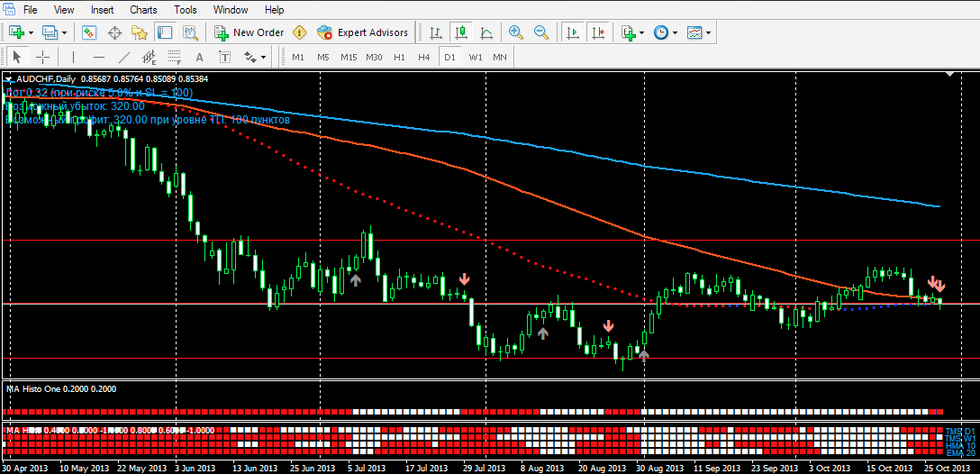Open the Strategy Tester magnifier icon
Screen dimensions: 980x474
point(190,32)
